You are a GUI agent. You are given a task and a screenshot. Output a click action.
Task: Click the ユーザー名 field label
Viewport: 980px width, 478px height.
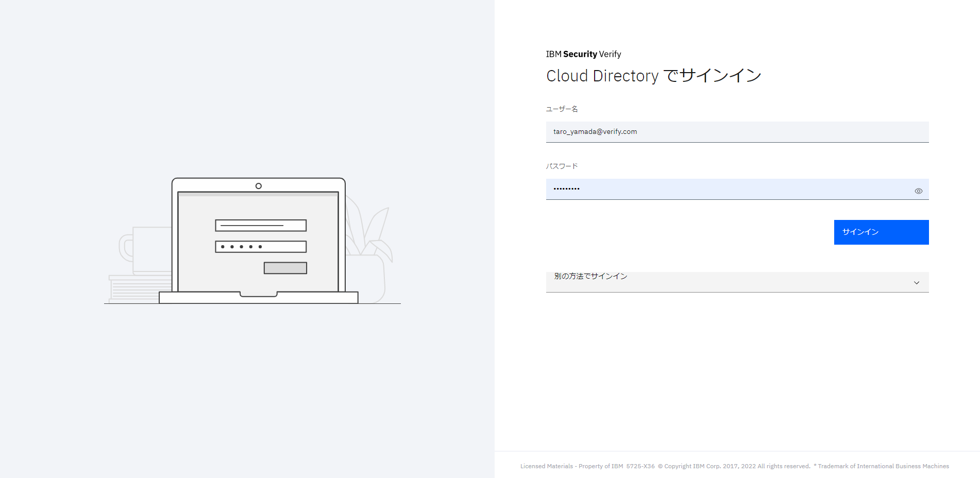pos(562,109)
